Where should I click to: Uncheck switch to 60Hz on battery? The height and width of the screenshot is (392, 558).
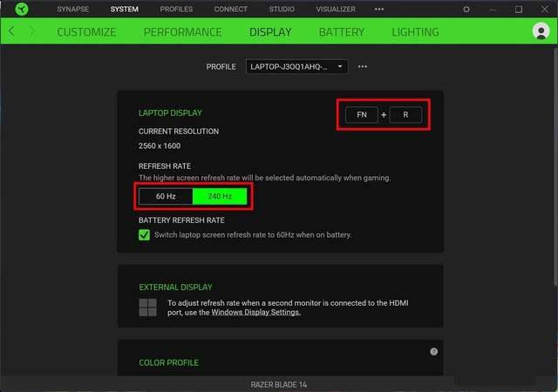click(144, 235)
